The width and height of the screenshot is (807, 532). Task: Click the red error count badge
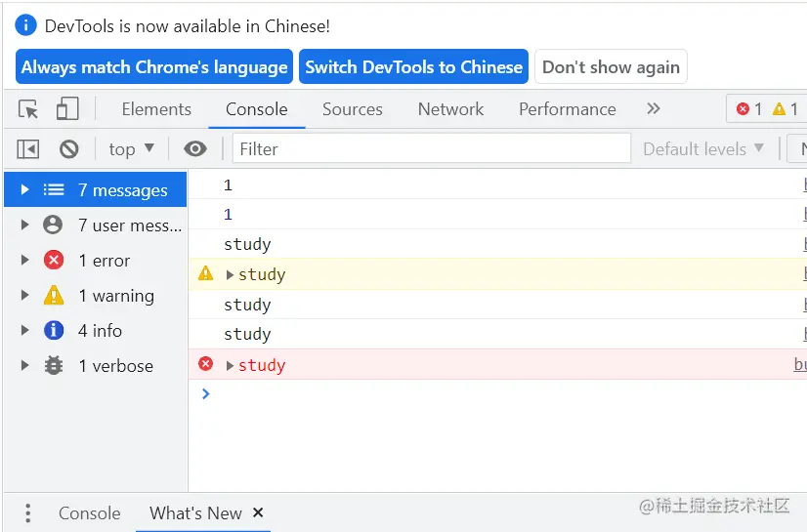(x=749, y=109)
